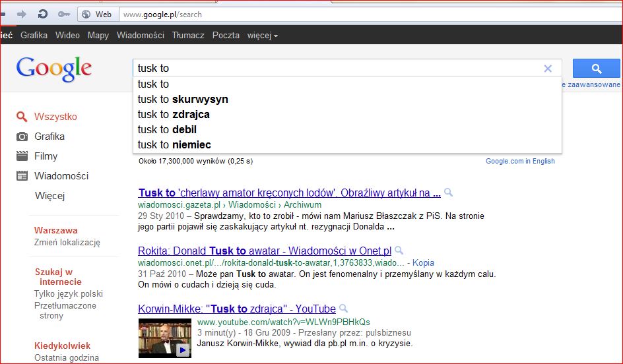Click the browser forward arrow button
Screen dimensions: 623x364
pyautogui.click(x=22, y=15)
